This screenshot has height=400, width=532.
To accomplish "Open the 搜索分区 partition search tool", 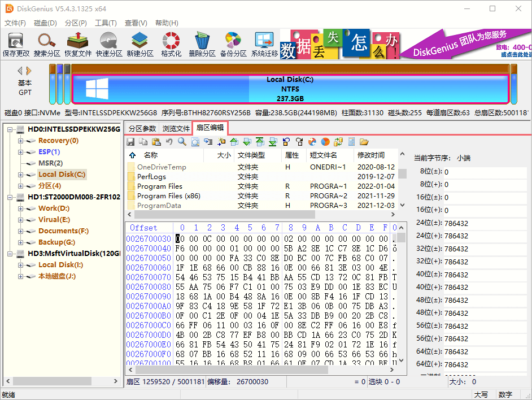I will pyautogui.click(x=47, y=44).
